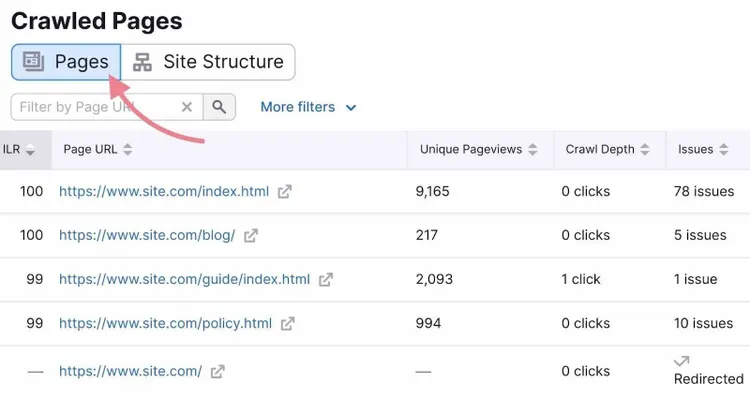The width and height of the screenshot is (750, 397).
Task: Expand the More filters dropdown
Action: (x=308, y=107)
